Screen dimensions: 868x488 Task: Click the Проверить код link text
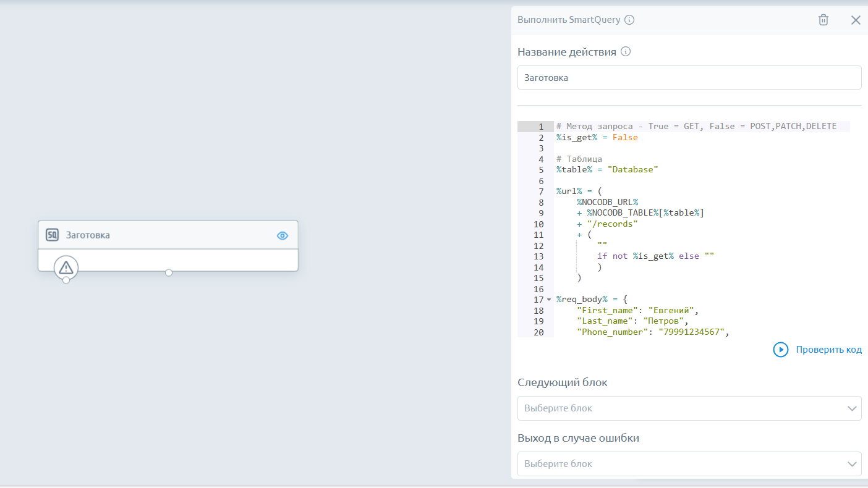(x=828, y=350)
